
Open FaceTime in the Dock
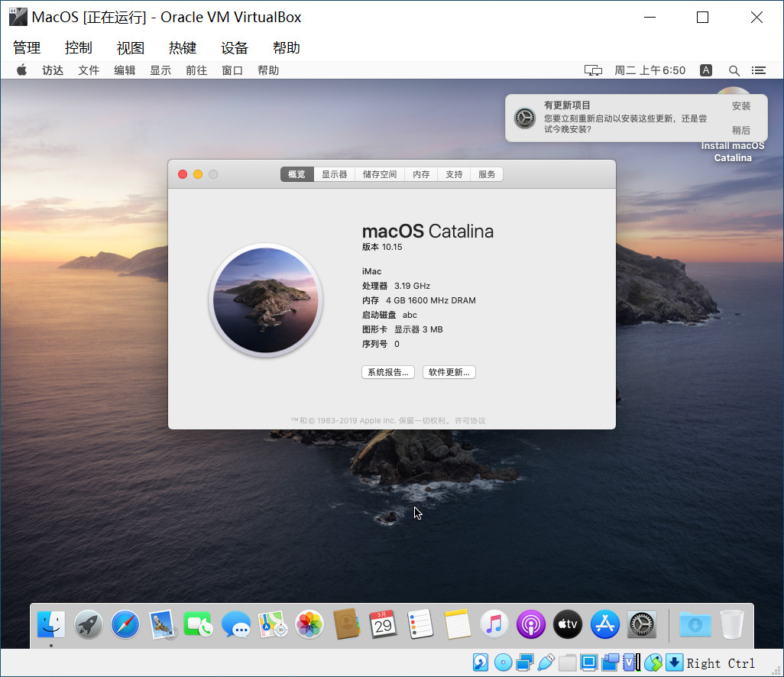199,624
